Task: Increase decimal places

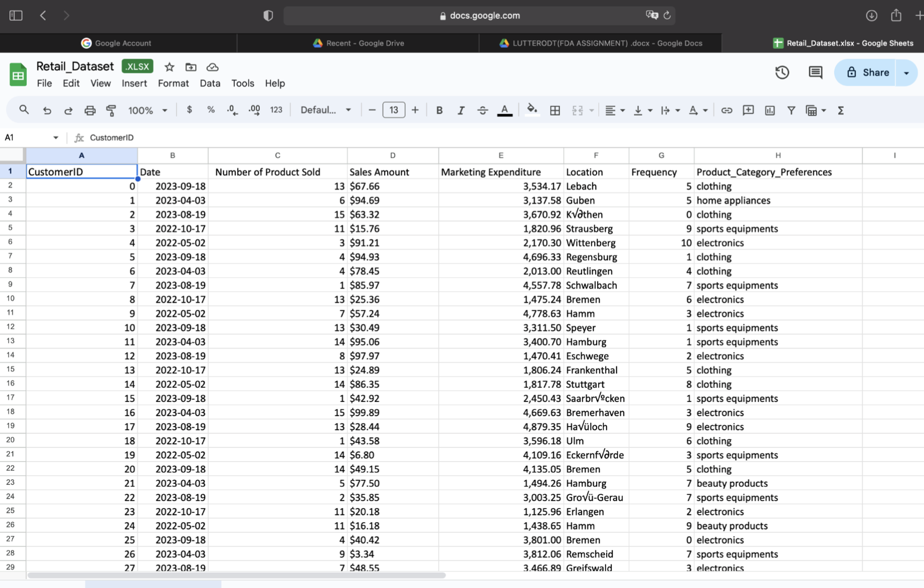Action: (x=254, y=110)
